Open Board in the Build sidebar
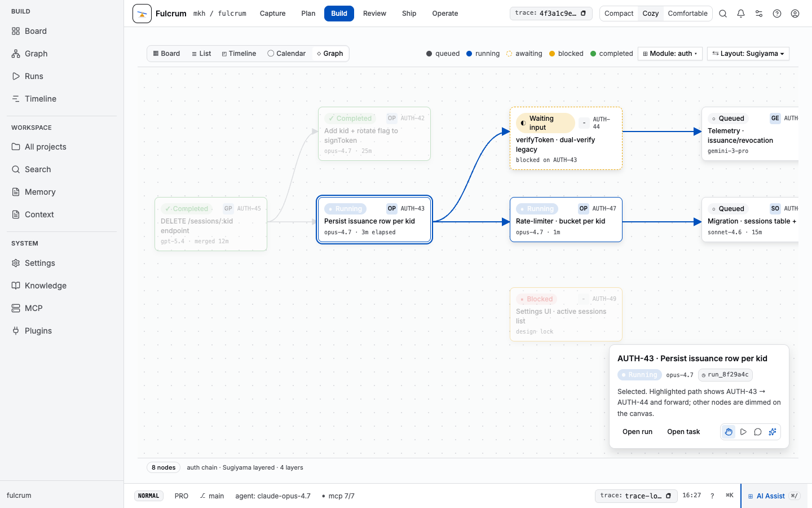 point(61,31)
